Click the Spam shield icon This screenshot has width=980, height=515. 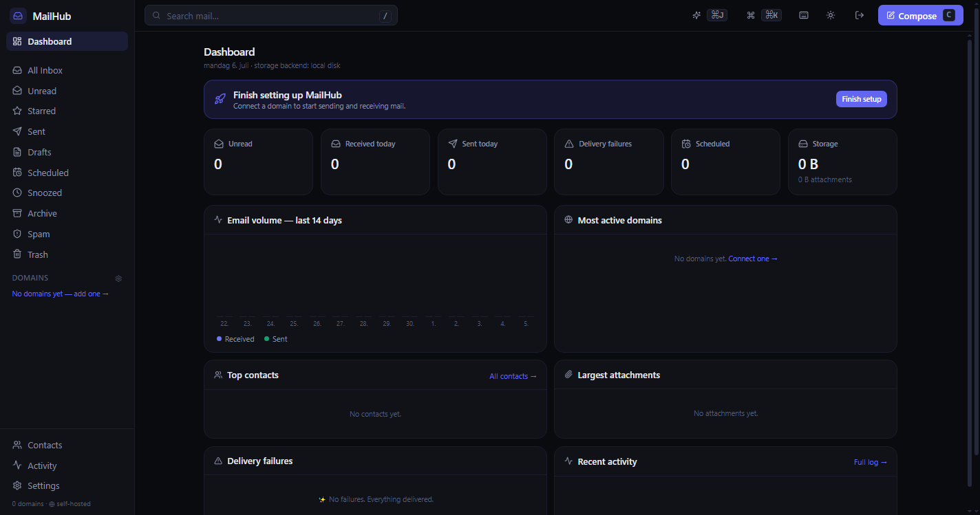[17, 234]
